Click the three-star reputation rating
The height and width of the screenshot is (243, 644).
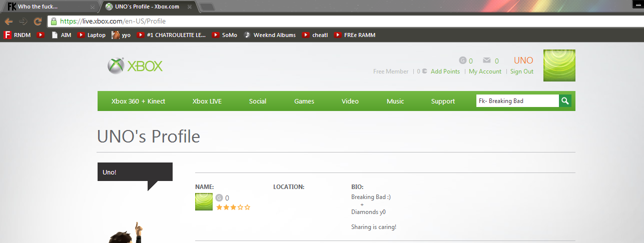(233, 207)
